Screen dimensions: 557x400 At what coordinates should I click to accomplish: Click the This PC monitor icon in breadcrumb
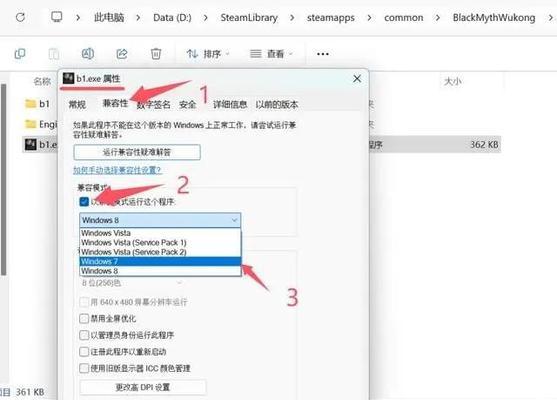(x=56, y=17)
